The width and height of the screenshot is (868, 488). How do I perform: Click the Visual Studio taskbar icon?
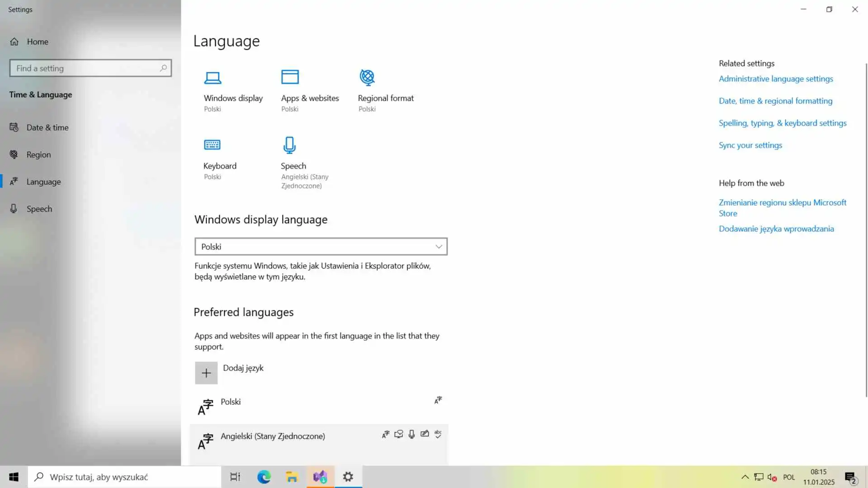point(320,477)
